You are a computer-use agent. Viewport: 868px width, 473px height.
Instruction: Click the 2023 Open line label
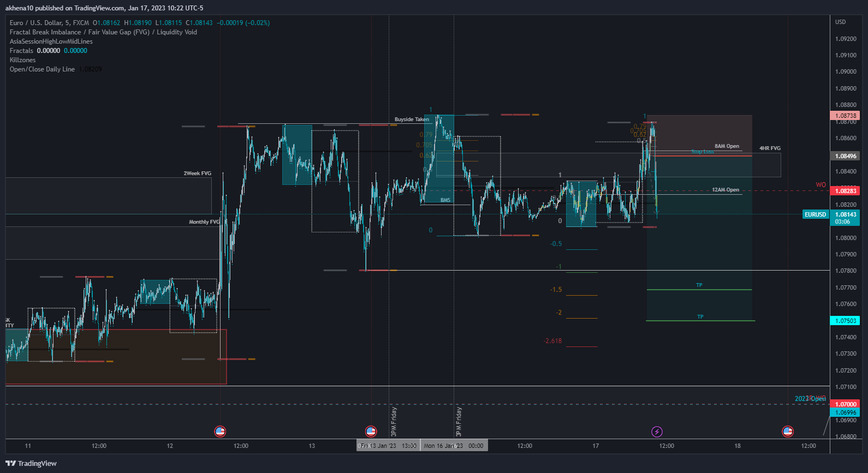(x=810, y=399)
